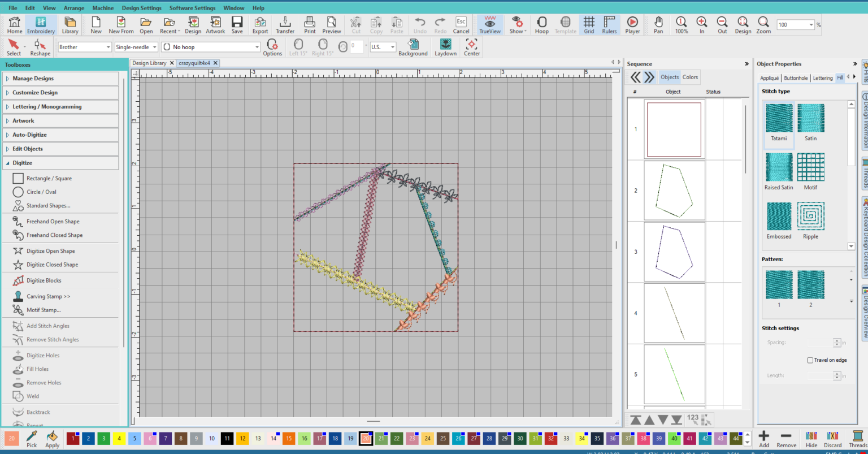This screenshot has width=868, height=454.
Task: Open the stitch Player
Action: [x=632, y=25]
